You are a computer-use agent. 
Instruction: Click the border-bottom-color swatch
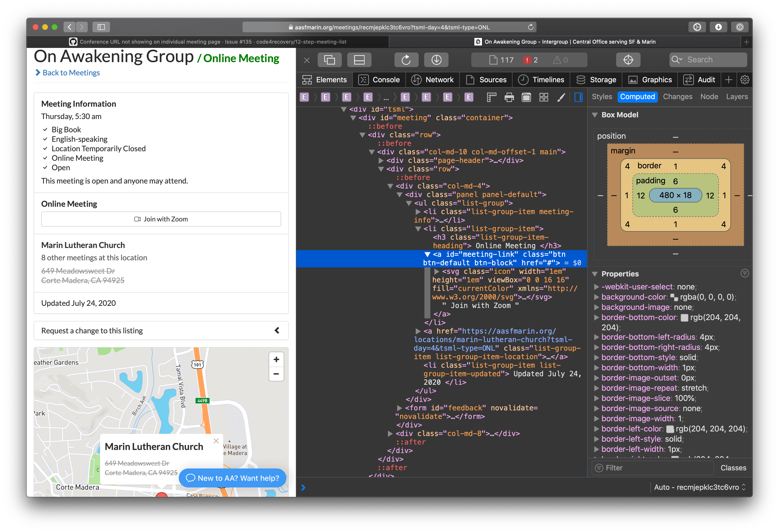coord(684,317)
